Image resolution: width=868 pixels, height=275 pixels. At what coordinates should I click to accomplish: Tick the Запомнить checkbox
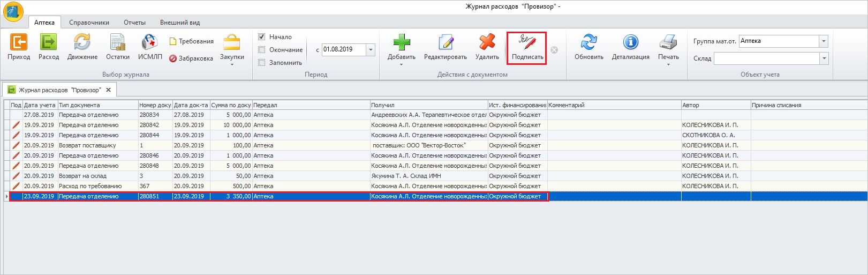[262, 63]
